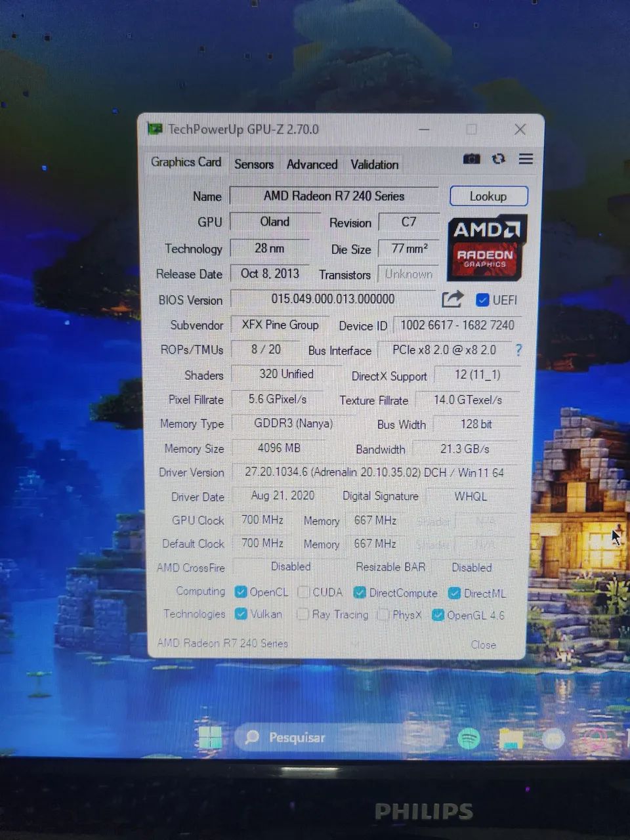Image resolution: width=630 pixels, height=840 pixels.
Task: Click the Bus Width value 128 bit
Action: coord(476,425)
